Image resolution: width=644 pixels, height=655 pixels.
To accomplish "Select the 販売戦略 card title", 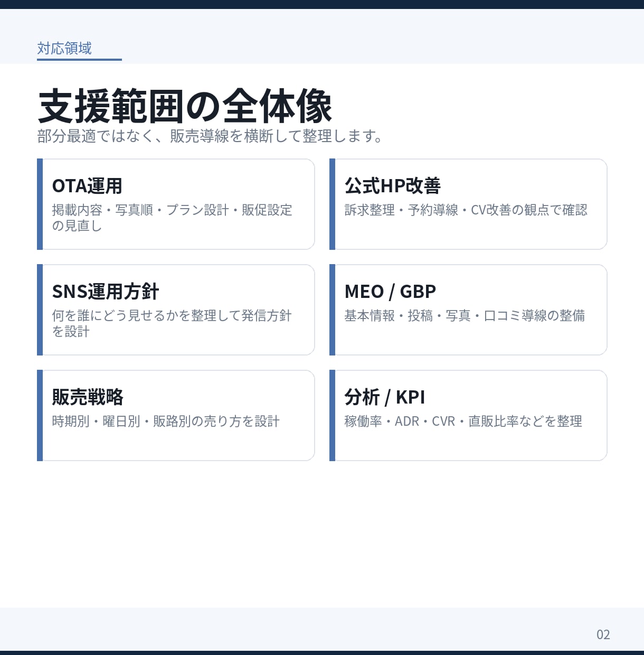I will coord(88,397).
